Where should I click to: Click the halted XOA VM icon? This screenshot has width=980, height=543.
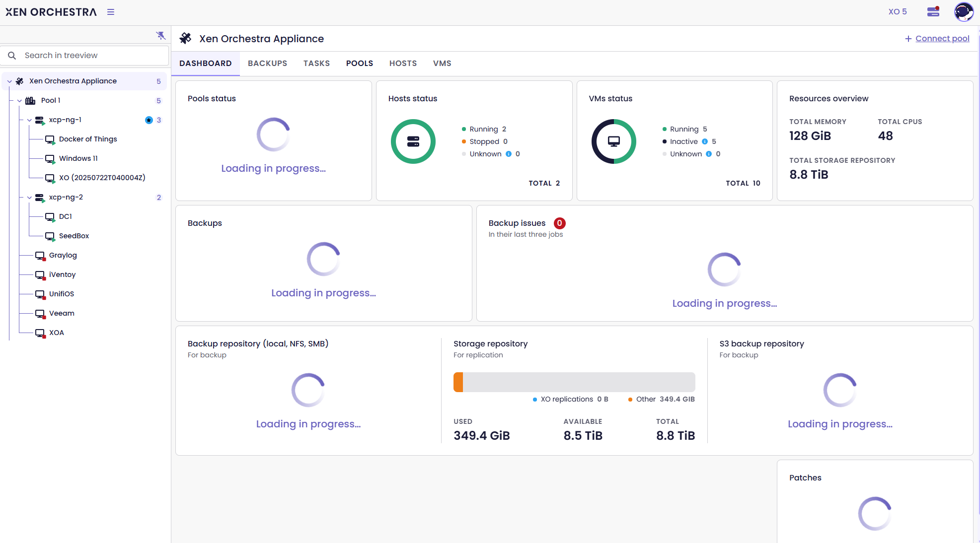[40, 333]
